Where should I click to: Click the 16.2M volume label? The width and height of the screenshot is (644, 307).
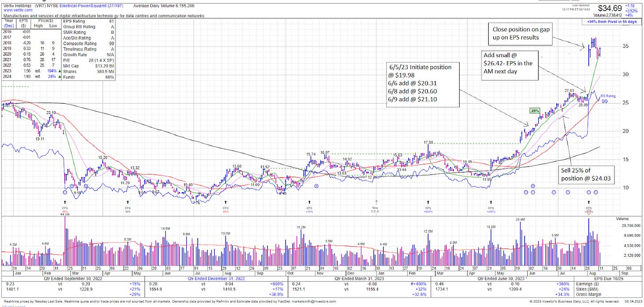pos(302,227)
